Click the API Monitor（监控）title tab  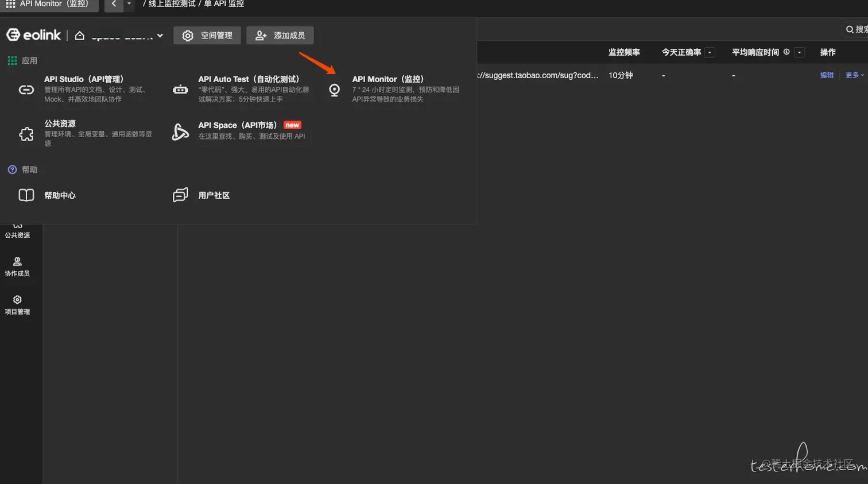[49, 5]
